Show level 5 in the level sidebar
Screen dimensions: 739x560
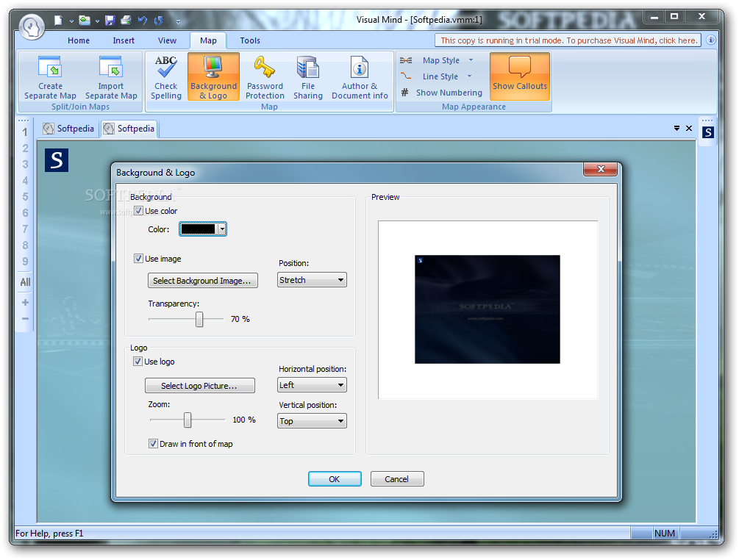click(25, 197)
